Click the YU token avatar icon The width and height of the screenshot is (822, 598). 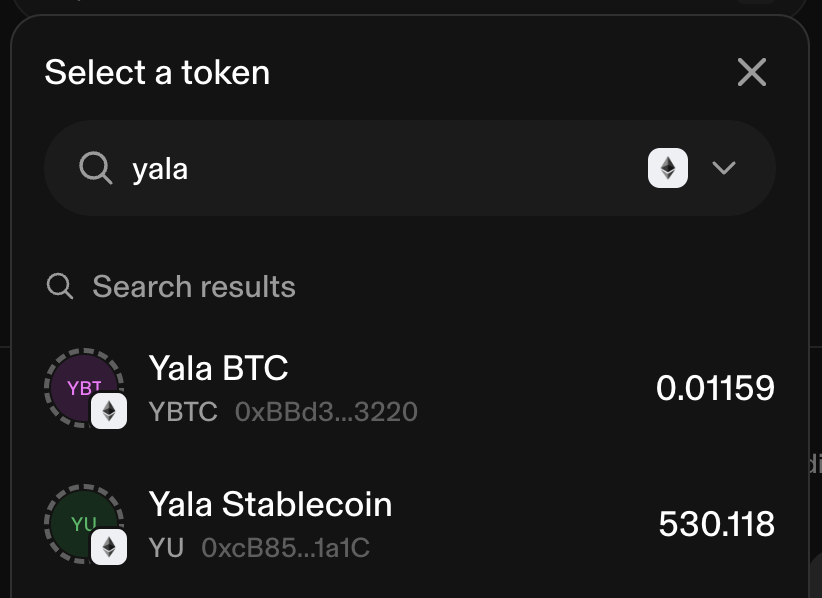click(84, 524)
